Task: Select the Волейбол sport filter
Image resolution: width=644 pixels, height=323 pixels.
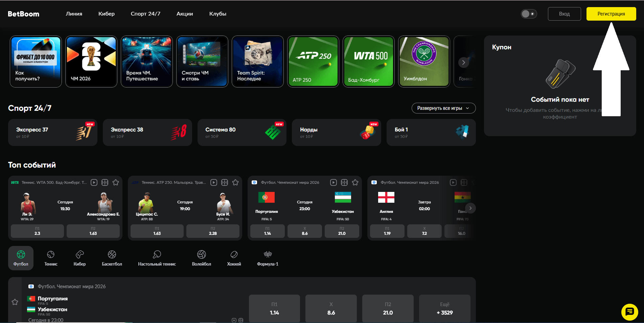Action: tap(202, 258)
